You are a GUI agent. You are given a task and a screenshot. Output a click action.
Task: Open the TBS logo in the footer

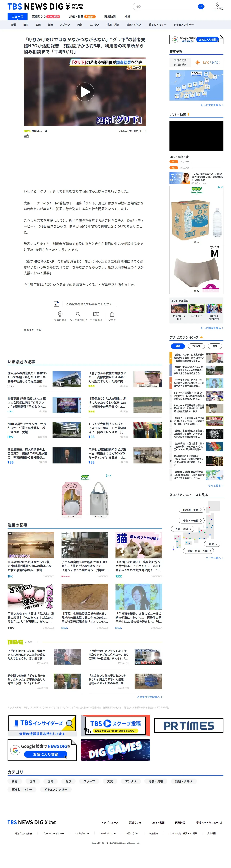pos(32,822)
